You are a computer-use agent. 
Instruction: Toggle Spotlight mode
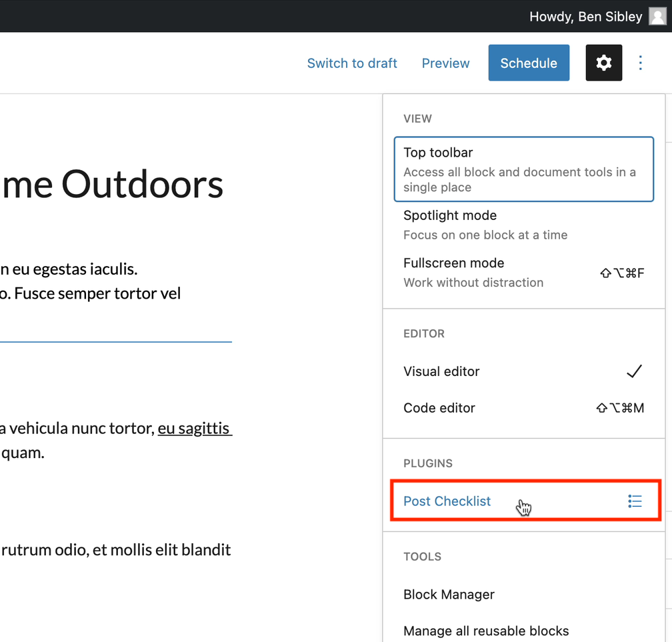tap(524, 225)
